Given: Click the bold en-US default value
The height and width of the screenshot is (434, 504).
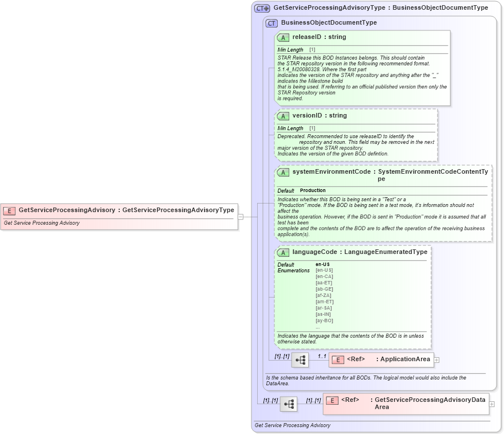Looking at the screenshot, I should pyautogui.click(x=322, y=264).
